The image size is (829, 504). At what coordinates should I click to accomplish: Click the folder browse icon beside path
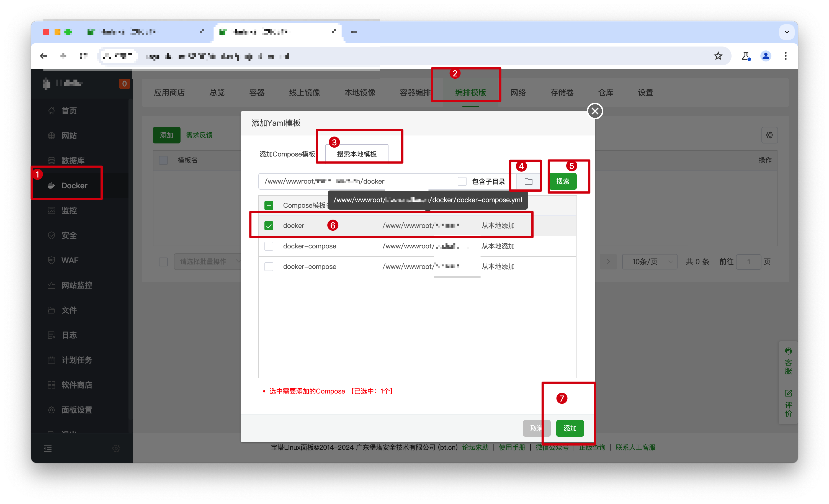click(x=528, y=181)
